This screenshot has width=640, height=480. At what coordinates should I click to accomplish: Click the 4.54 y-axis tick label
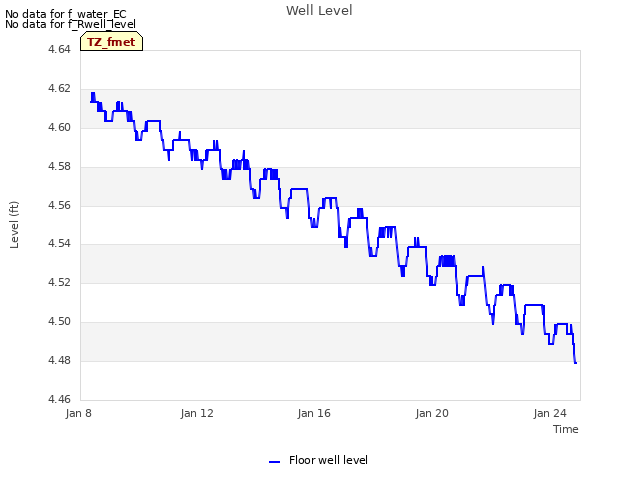coord(59,244)
